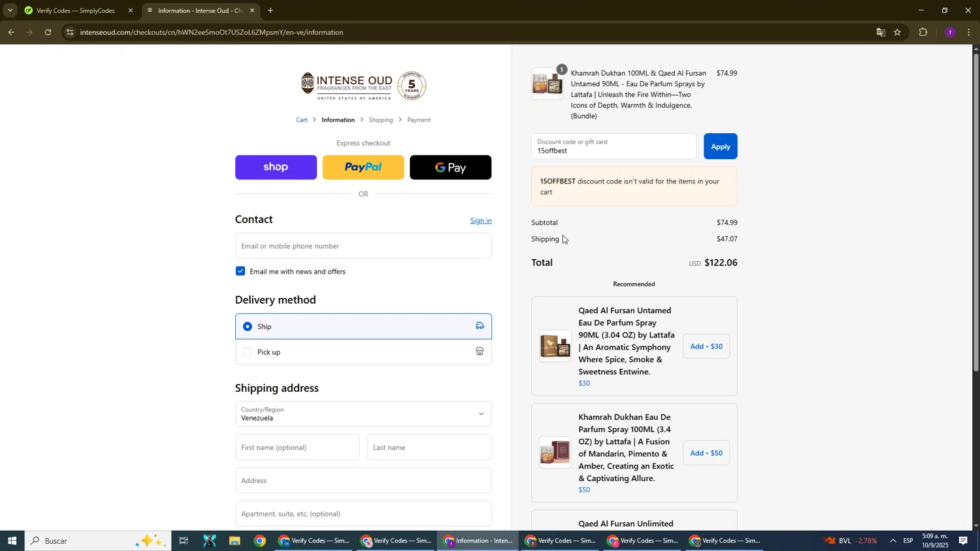Open the Windows search box Buscar

tap(98, 541)
